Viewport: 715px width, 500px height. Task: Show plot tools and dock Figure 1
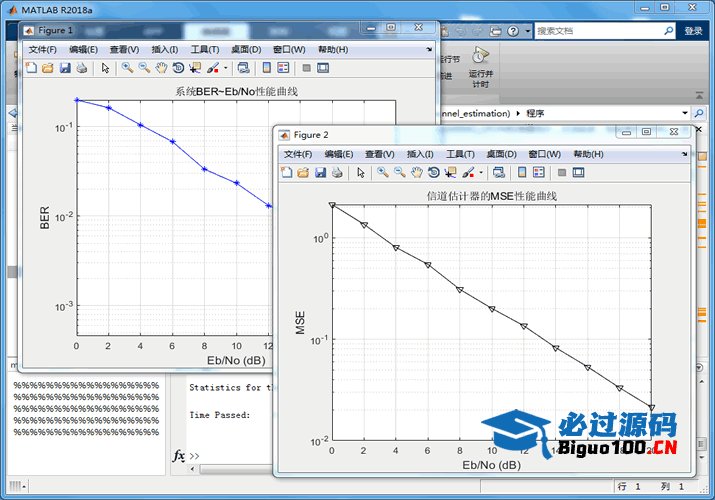coord(323,68)
